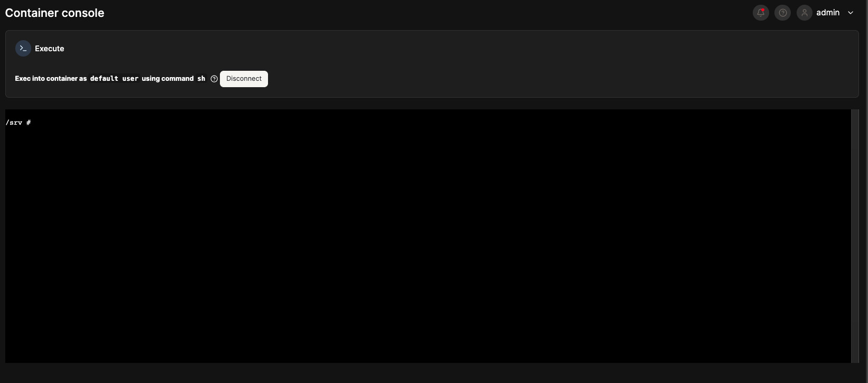Screen dimensions: 868x383
Task: Focus the black terminal window
Action: [x=428, y=236]
